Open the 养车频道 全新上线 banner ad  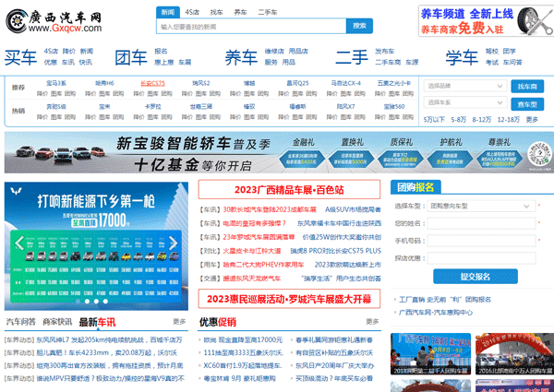[487, 21]
